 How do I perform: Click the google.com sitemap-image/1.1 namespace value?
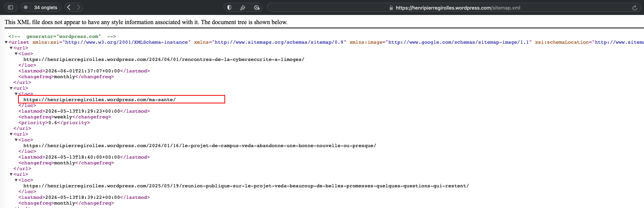(x=459, y=42)
